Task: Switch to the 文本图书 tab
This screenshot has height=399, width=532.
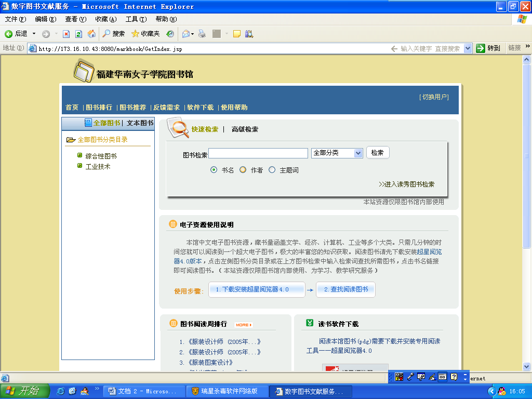Action: [140, 123]
